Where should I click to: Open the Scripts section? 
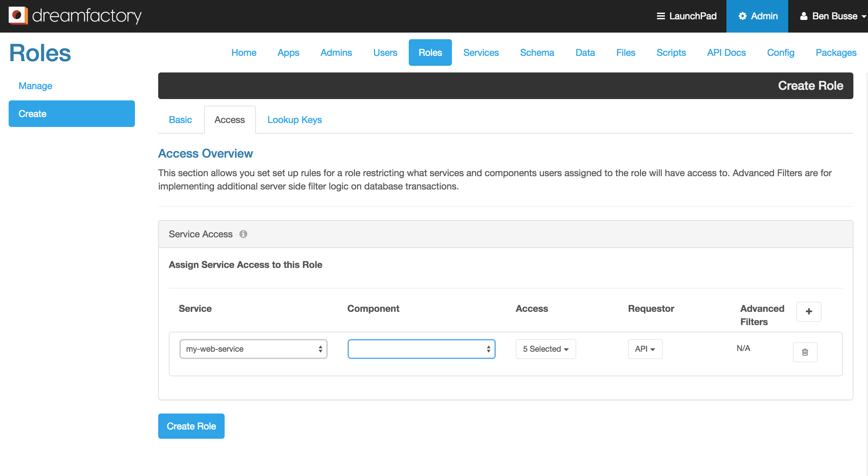pos(671,53)
